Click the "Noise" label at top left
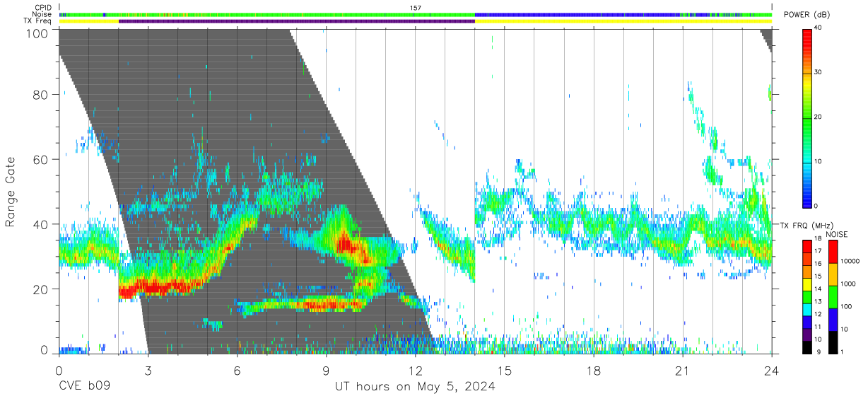 point(42,14)
